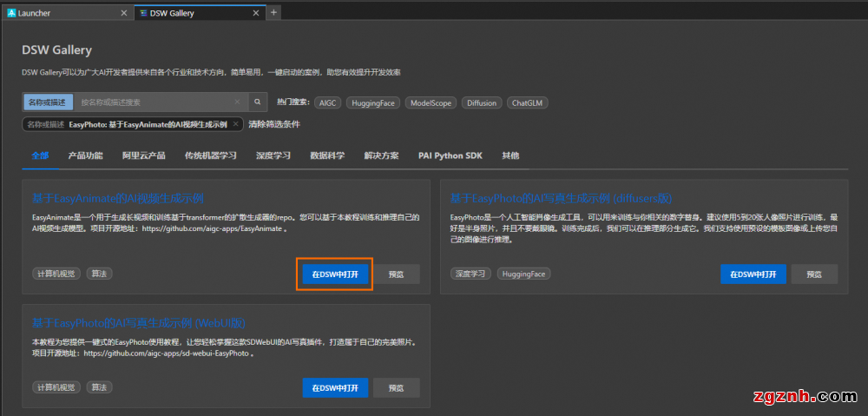Screen dimensions: 868x416
Task: Remove the EasyPhoto filter chip via its X
Action: click(237, 124)
